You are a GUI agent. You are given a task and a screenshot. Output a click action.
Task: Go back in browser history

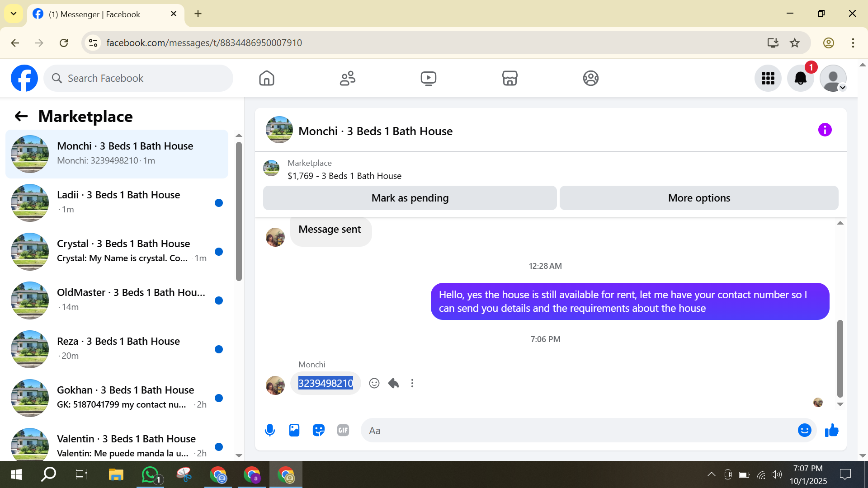15,42
